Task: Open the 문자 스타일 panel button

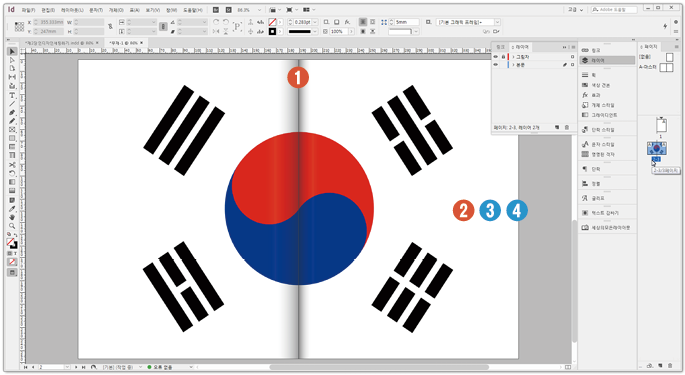Action: (x=598, y=144)
